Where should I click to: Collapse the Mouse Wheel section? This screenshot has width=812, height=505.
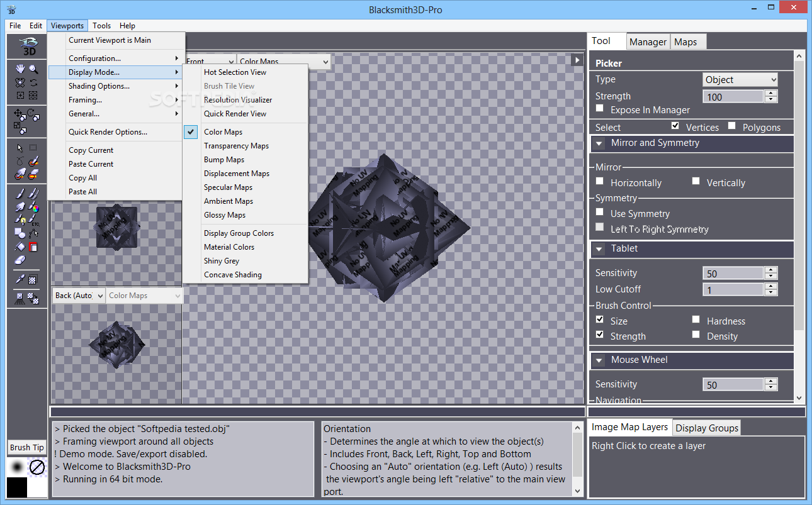pyautogui.click(x=599, y=360)
